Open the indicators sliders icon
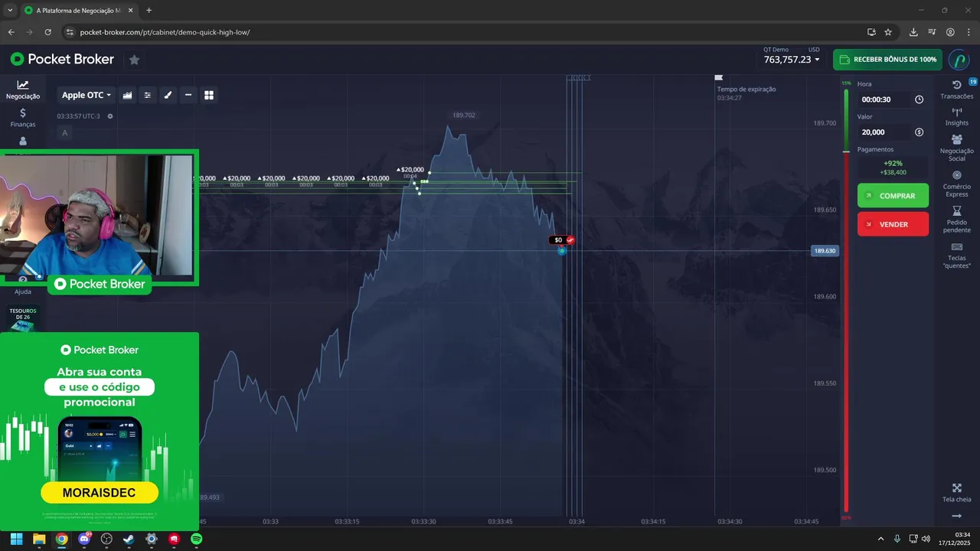The image size is (980, 551). coord(148,95)
